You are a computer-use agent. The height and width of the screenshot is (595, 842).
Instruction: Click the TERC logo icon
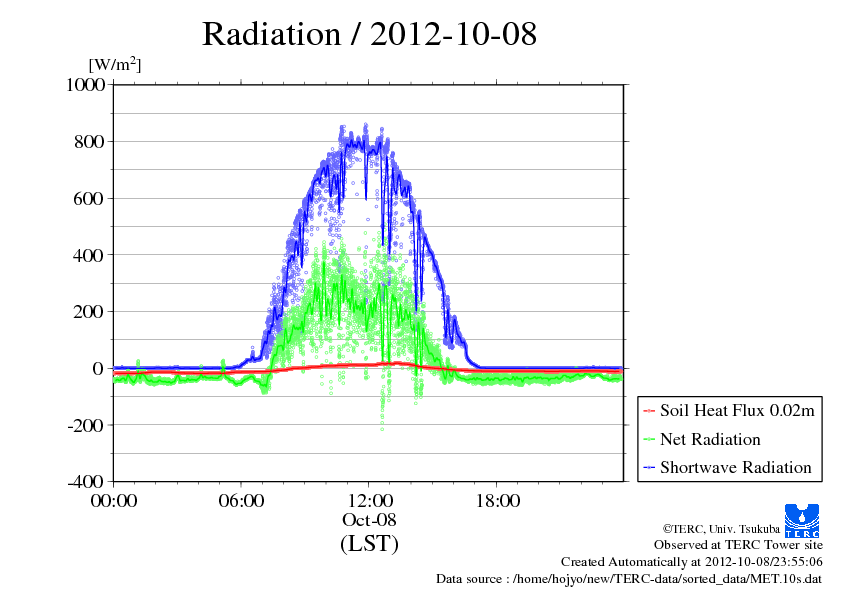pos(802,521)
